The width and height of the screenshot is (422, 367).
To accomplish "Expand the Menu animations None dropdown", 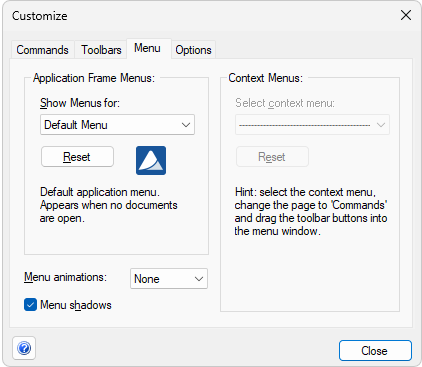I will point(169,279).
